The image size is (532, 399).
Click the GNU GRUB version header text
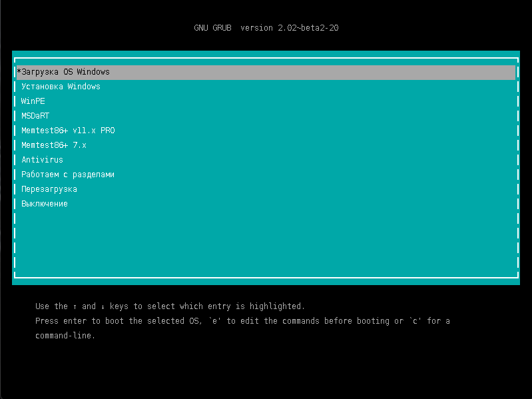click(270, 28)
